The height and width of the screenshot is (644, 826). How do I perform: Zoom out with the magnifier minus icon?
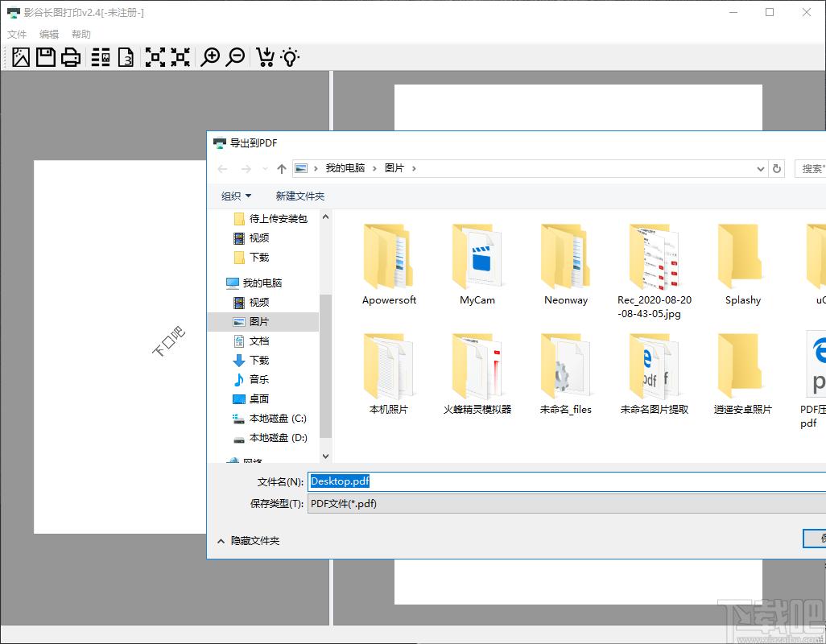pos(235,57)
